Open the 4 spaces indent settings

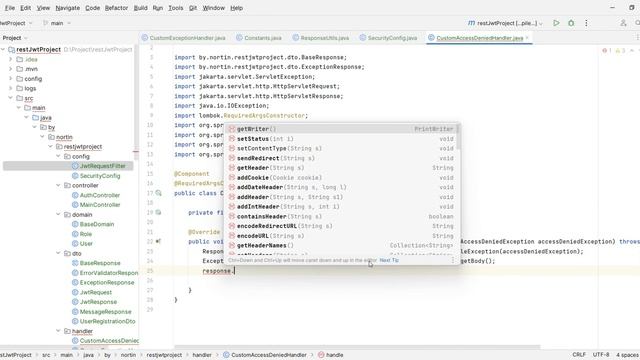click(x=628, y=355)
